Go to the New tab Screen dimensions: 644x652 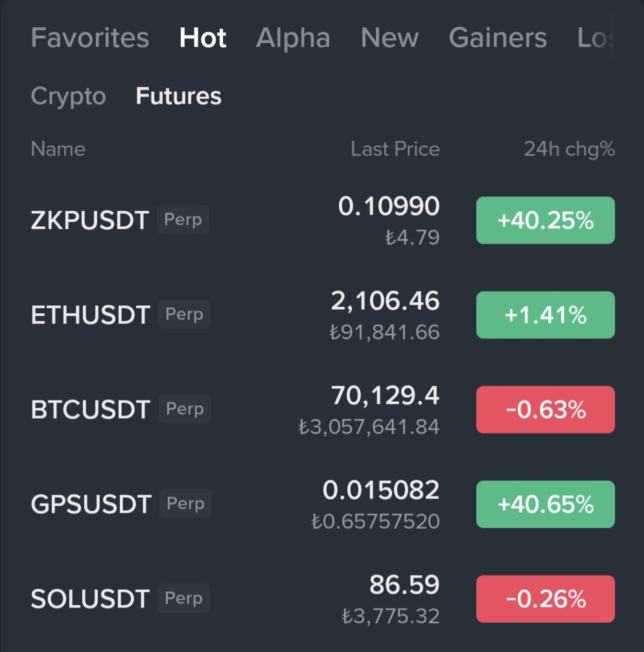[x=389, y=38]
